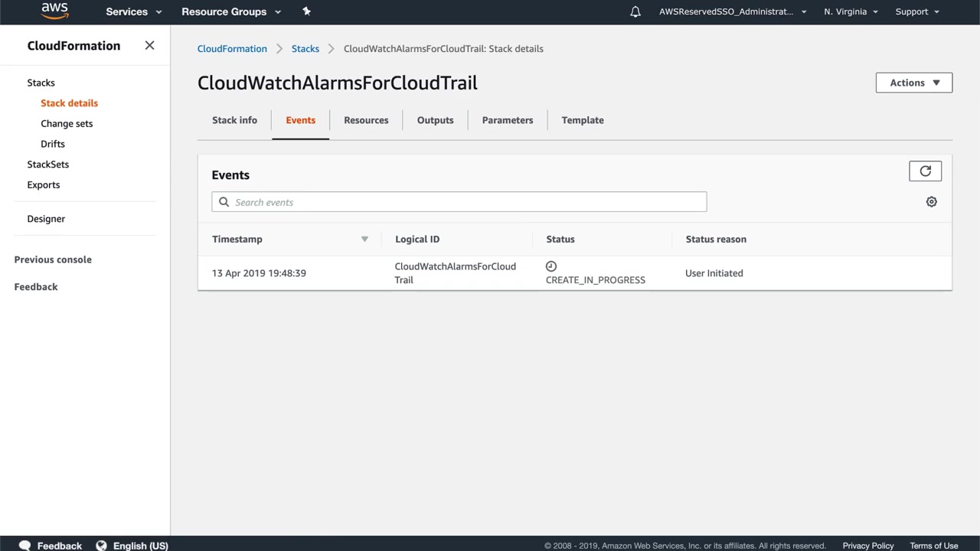The height and width of the screenshot is (551, 980).
Task: Open the Designer sidebar link
Action: point(46,219)
